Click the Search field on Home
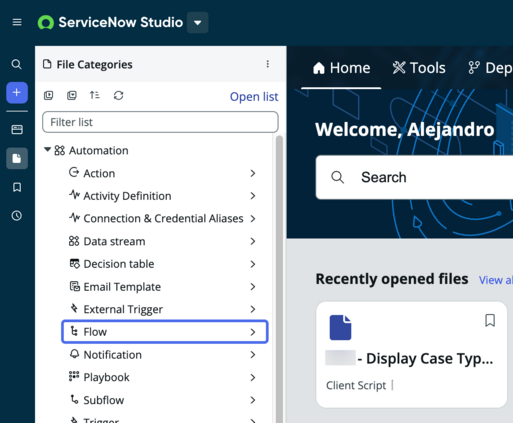Viewport: 513px width, 423px height. point(414,177)
